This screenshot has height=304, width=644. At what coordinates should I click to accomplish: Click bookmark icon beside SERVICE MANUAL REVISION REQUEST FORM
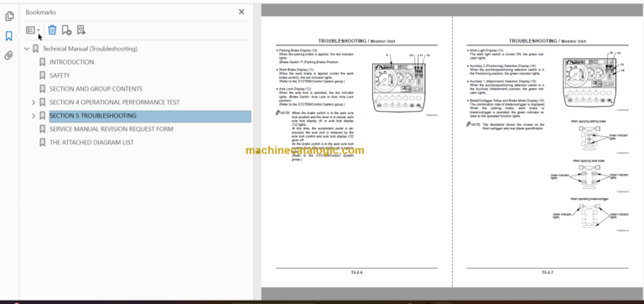tap(42, 129)
